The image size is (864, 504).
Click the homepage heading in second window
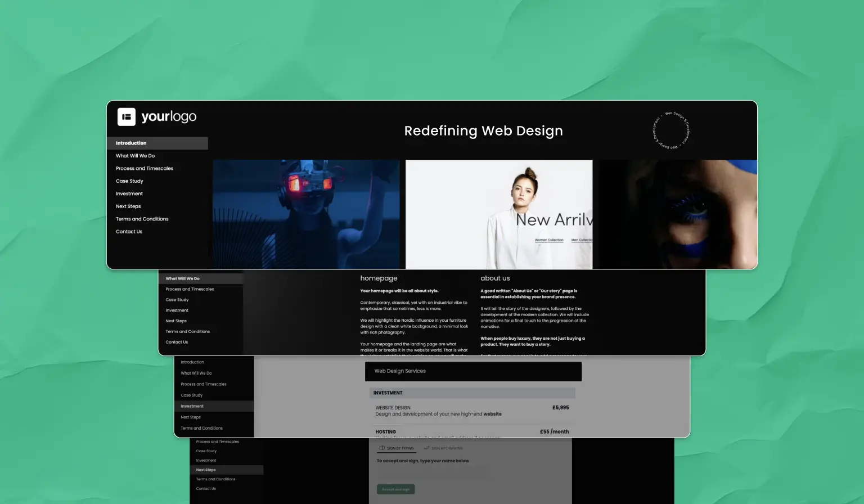click(x=379, y=278)
